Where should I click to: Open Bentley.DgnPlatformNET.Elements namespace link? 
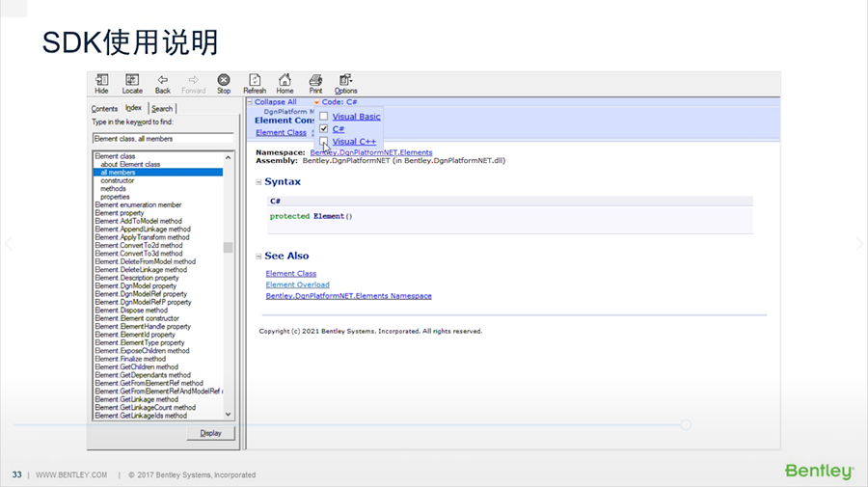[371, 152]
